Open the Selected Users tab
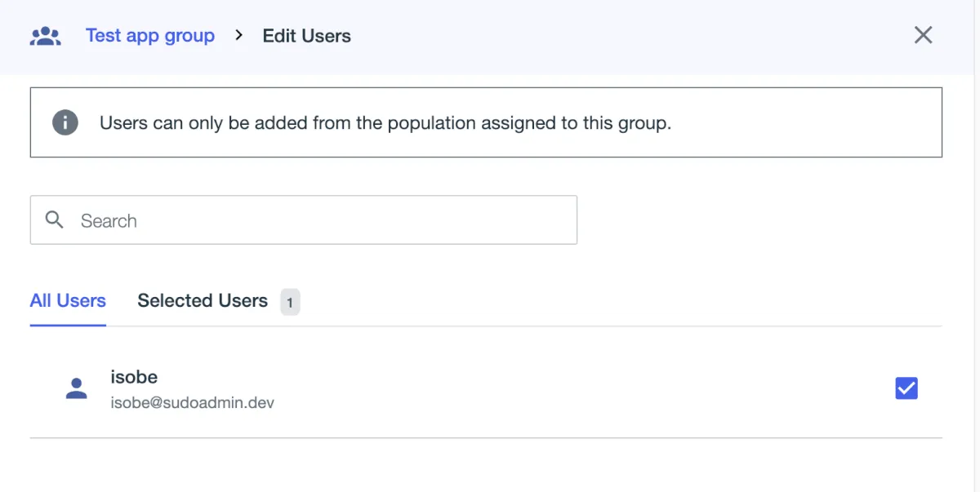The image size is (980, 492). pos(203,300)
